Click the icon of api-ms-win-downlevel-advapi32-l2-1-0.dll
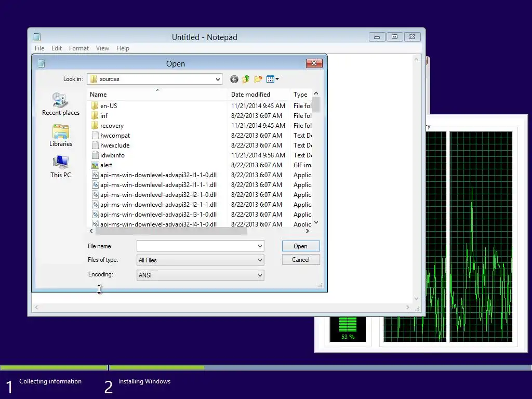 [x=95, y=195]
